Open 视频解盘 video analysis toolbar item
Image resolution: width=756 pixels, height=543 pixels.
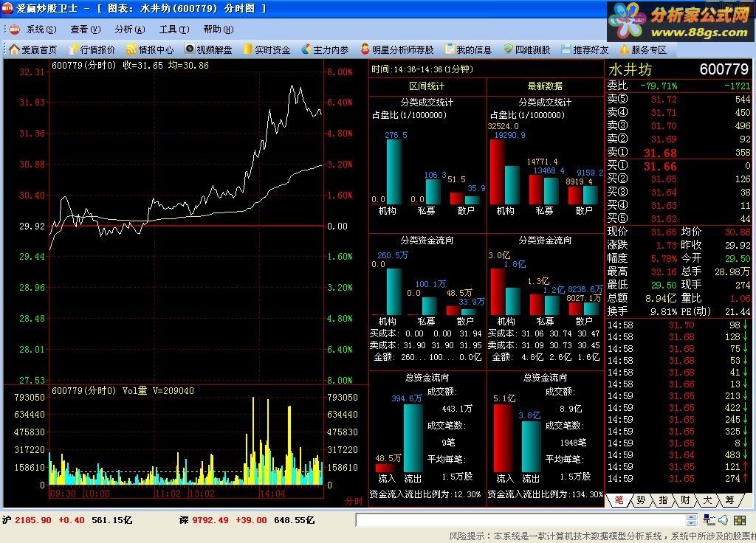(x=208, y=49)
